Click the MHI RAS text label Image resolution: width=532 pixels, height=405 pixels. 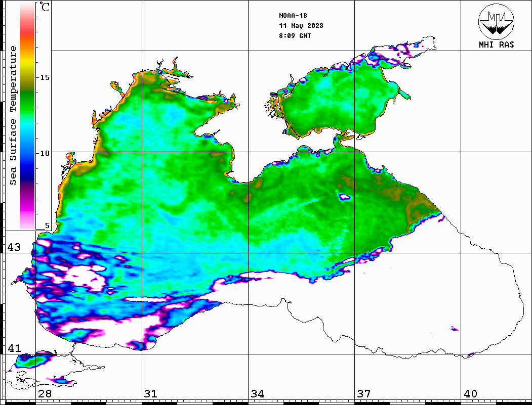point(496,45)
